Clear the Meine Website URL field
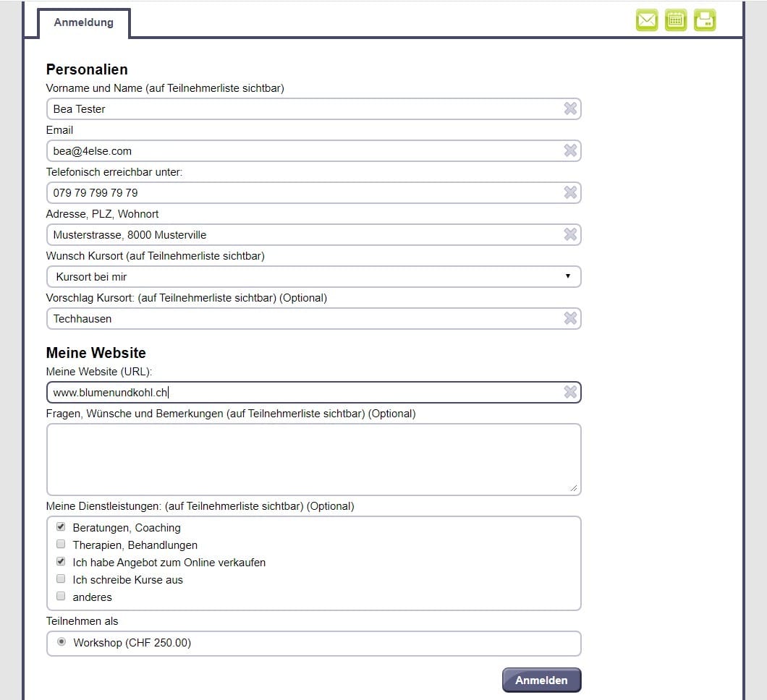767x700 pixels. click(x=570, y=393)
